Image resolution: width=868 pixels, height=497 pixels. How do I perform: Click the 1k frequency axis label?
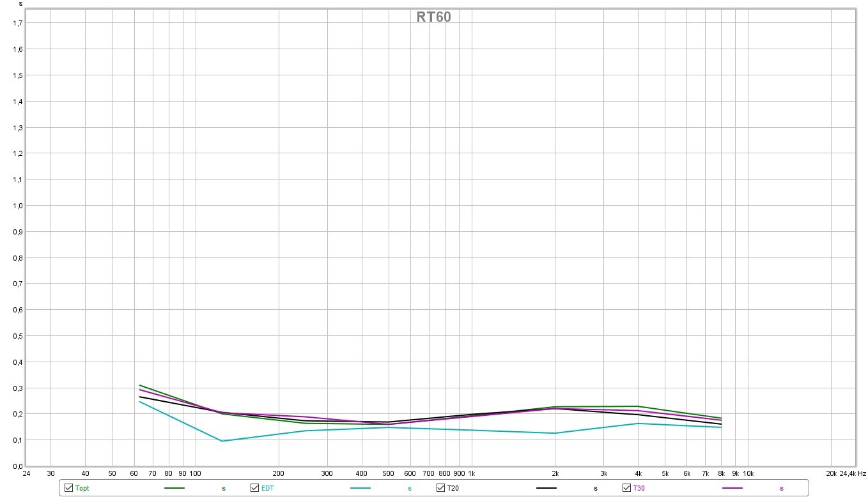click(472, 474)
